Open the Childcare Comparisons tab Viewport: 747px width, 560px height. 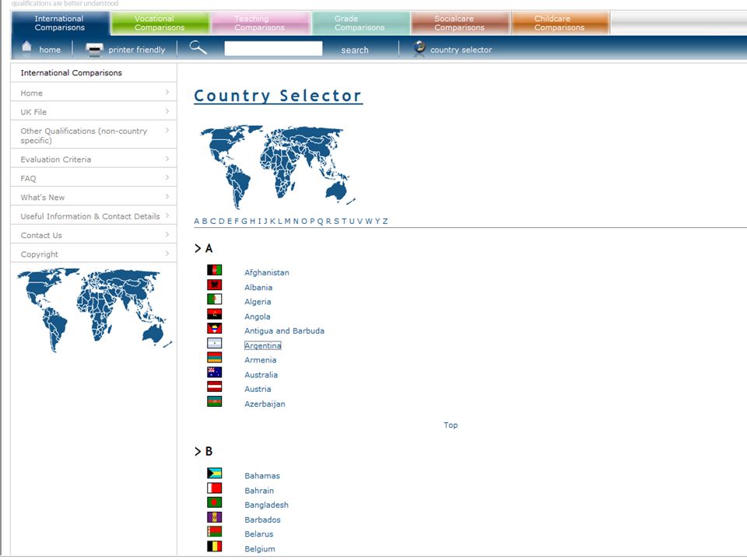tap(560, 23)
